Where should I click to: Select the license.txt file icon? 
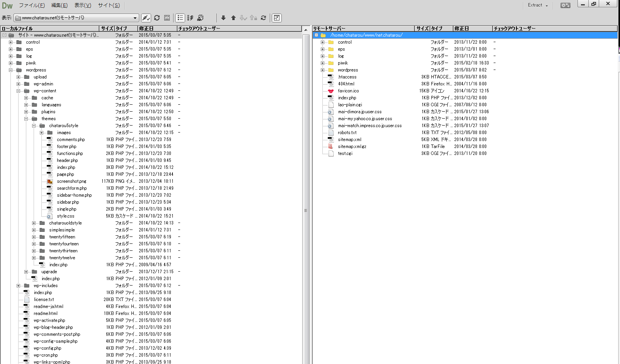27,299
